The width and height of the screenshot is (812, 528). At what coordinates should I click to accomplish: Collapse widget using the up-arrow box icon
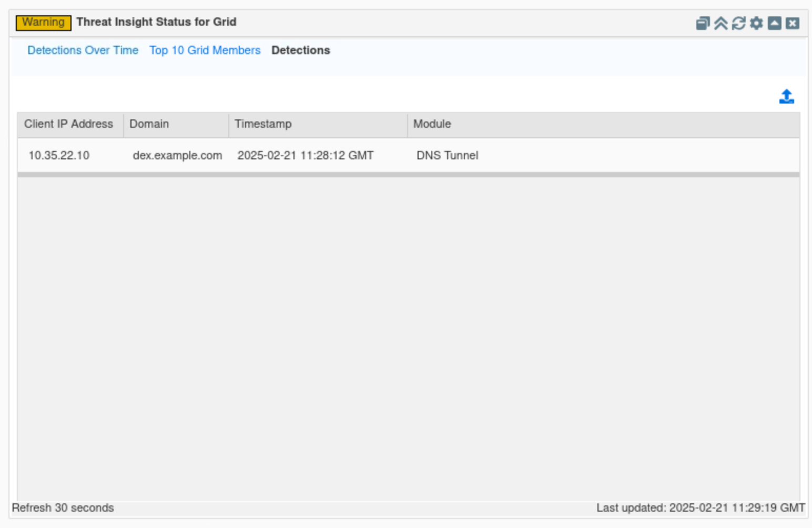[x=774, y=23]
